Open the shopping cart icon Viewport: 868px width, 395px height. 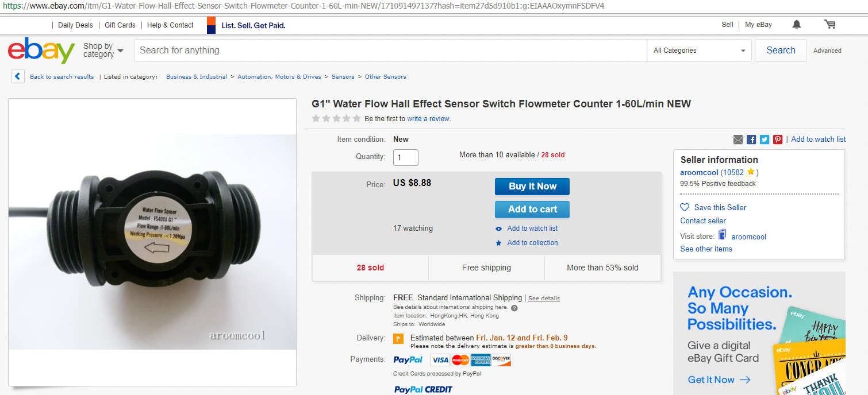pos(829,25)
